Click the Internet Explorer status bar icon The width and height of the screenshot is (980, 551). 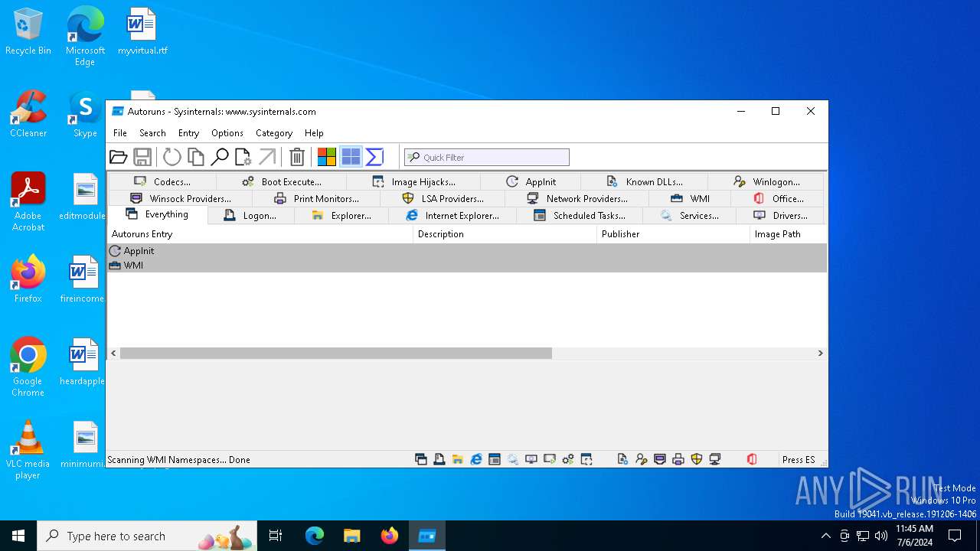point(476,459)
